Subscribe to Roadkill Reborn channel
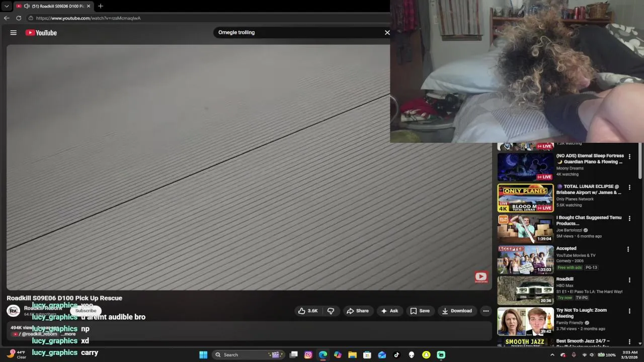The image size is (644, 362). pos(86,311)
